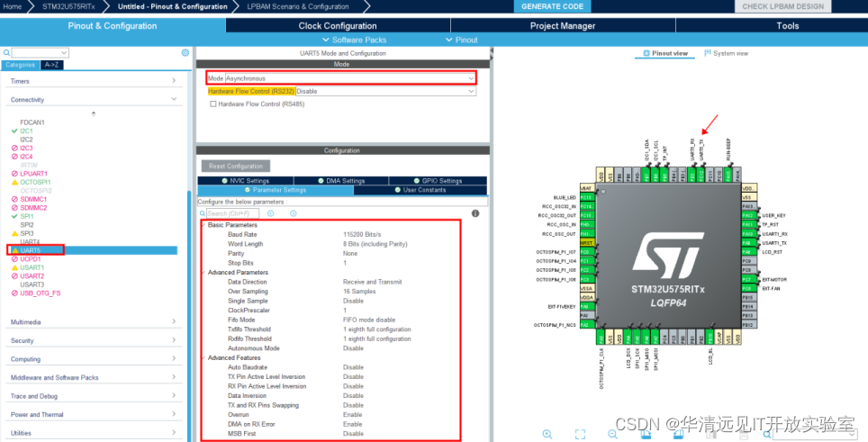Viewport: 868px width, 442px height.
Task: Click the NRST pin on chip
Action: (586, 243)
